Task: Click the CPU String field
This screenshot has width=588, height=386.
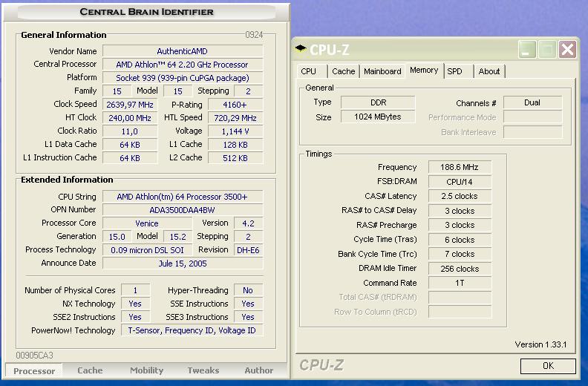Action: 183,197
